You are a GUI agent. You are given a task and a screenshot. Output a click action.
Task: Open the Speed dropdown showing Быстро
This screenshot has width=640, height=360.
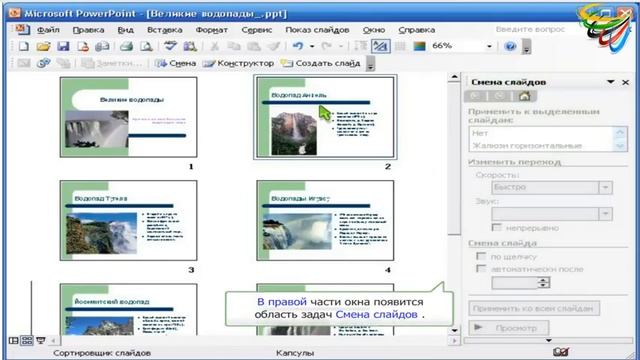[x=605, y=187]
